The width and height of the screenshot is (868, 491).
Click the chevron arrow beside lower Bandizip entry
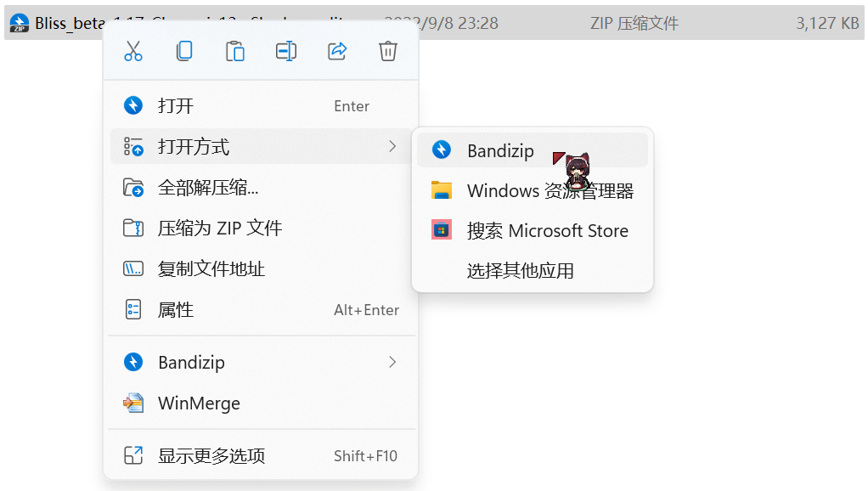tap(392, 362)
